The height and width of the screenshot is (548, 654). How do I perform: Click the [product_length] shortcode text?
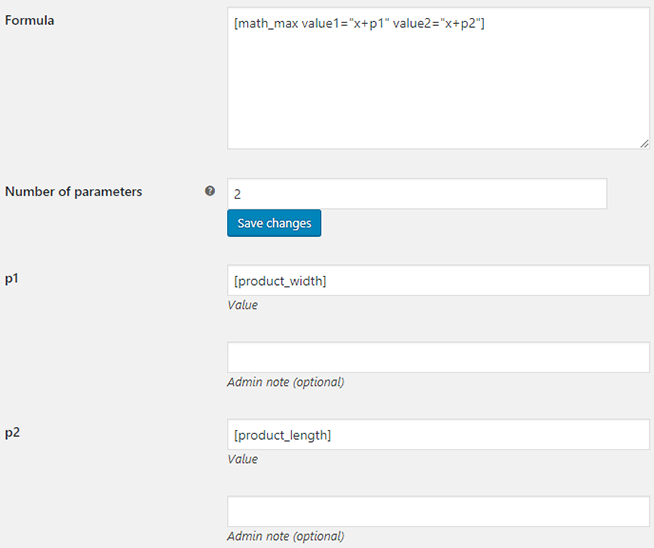coord(282,435)
